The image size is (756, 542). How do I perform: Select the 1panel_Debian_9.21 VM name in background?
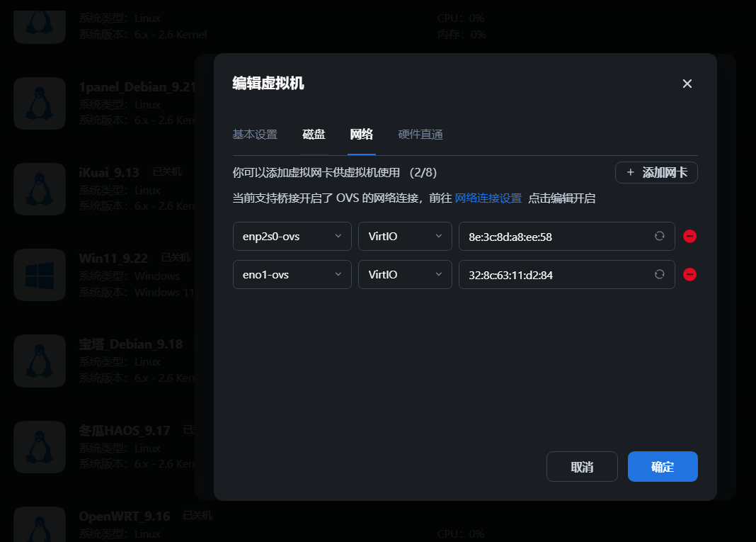(137, 87)
